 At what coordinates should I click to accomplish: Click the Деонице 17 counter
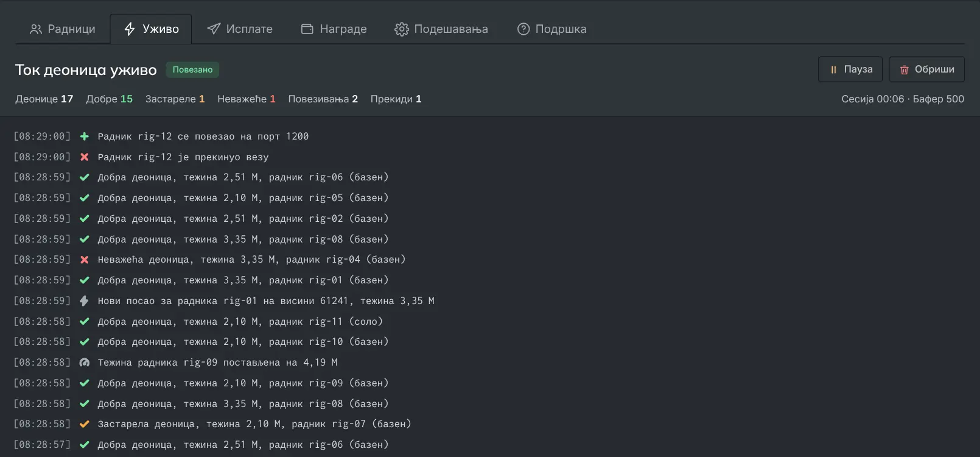tap(44, 99)
